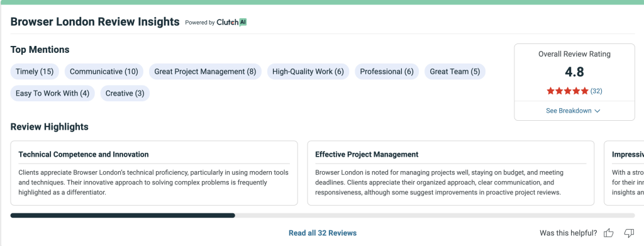This screenshot has height=246, width=644.
Task: Select the High-Quality Work (6) tag
Action: click(308, 72)
